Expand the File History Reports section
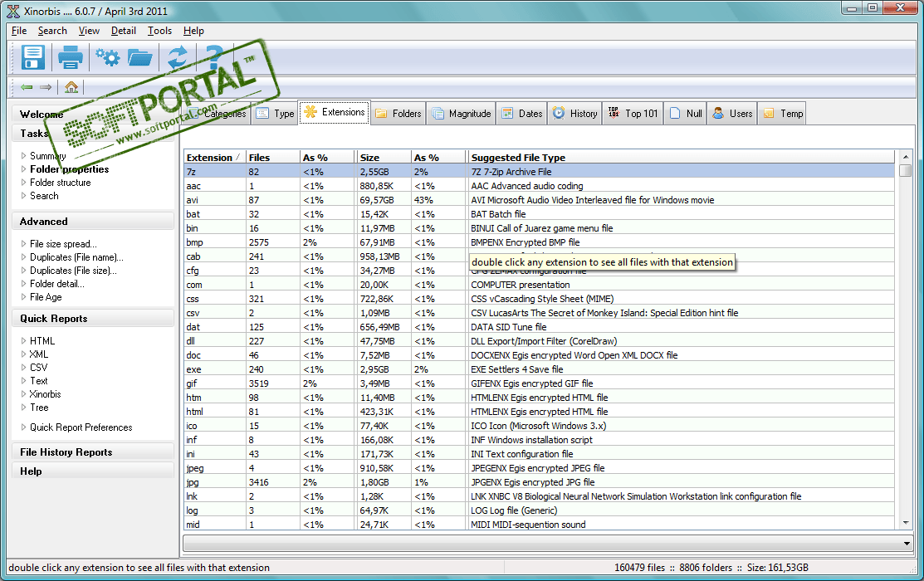This screenshot has height=581, width=924. click(x=92, y=452)
